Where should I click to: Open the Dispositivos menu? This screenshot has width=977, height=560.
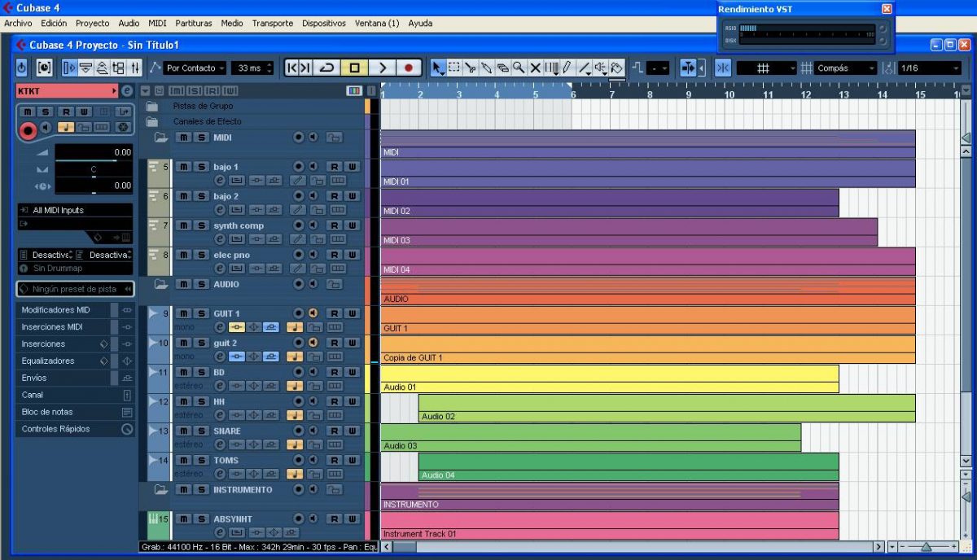pos(323,24)
